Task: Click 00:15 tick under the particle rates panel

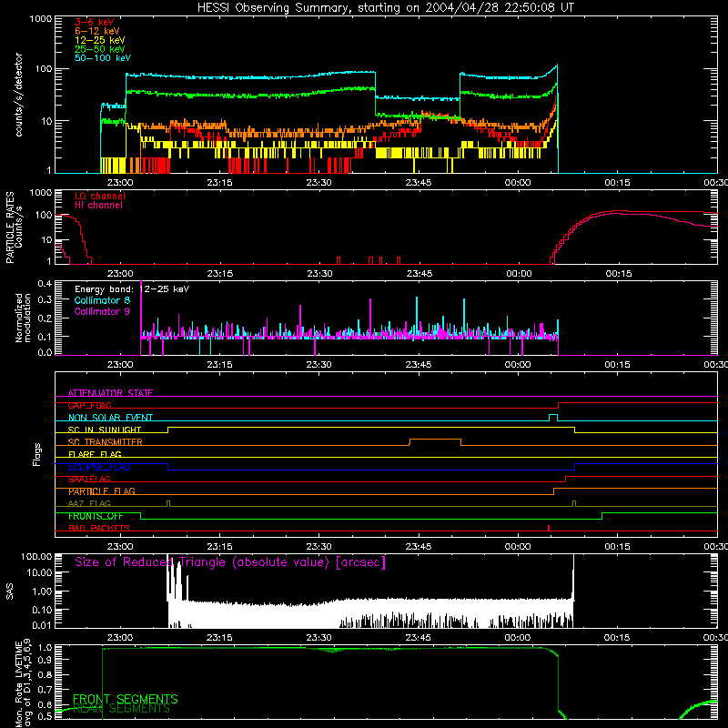Action: (x=619, y=274)
